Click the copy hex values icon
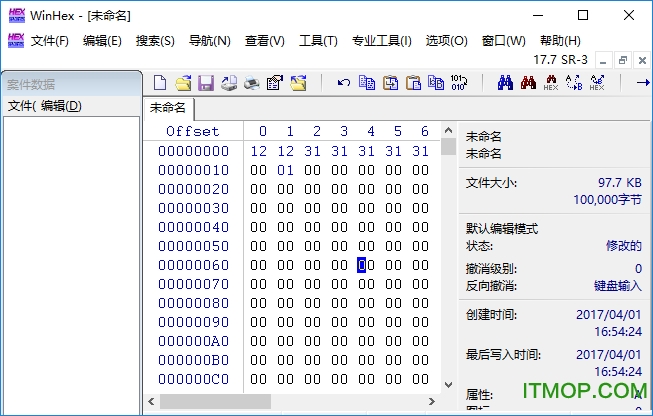Screen dimensions: 653x416 click(391, 83)
